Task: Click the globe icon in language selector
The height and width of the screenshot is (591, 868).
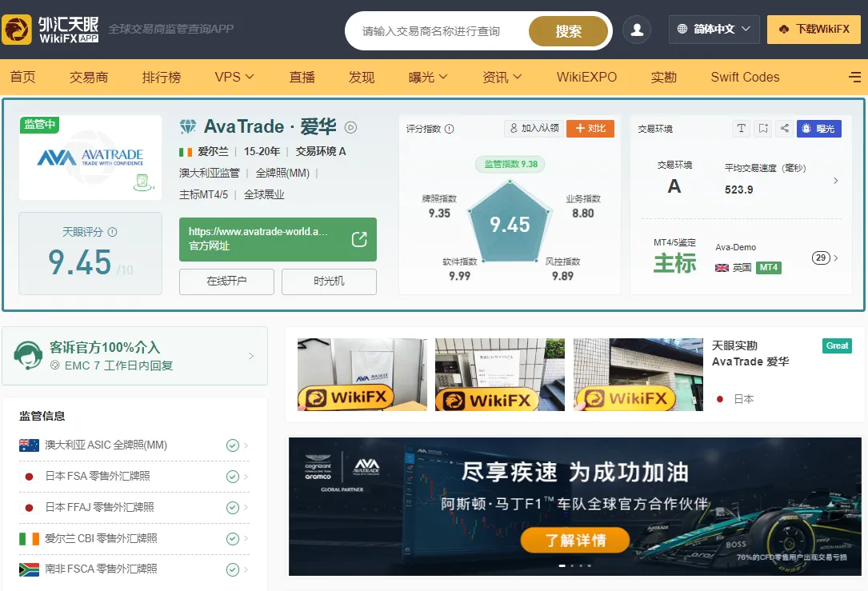Action: [682, 29]
